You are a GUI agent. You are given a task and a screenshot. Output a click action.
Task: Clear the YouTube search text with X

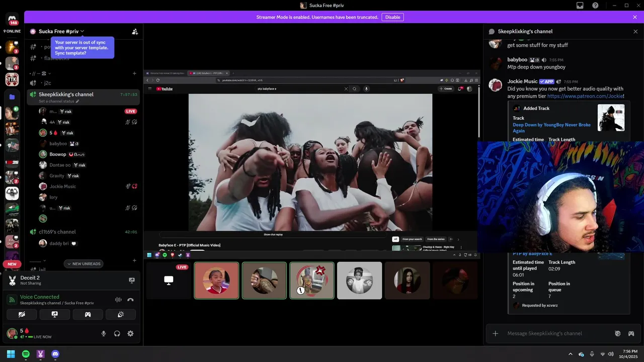click(x=346, y=89)
